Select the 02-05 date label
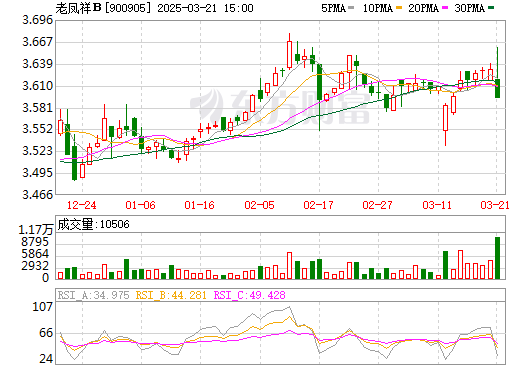520x365 pixels. coord(259,205)
